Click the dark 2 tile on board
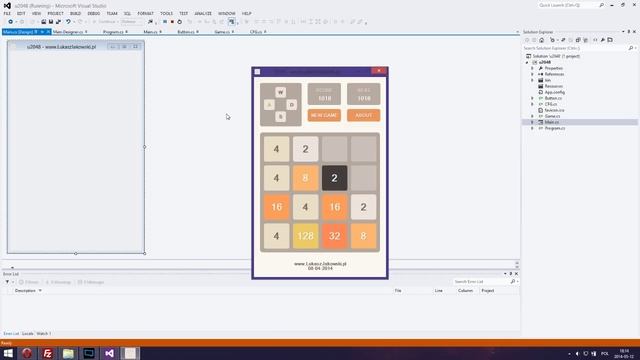Screen dimensions: 640x360 click(334, 178)
